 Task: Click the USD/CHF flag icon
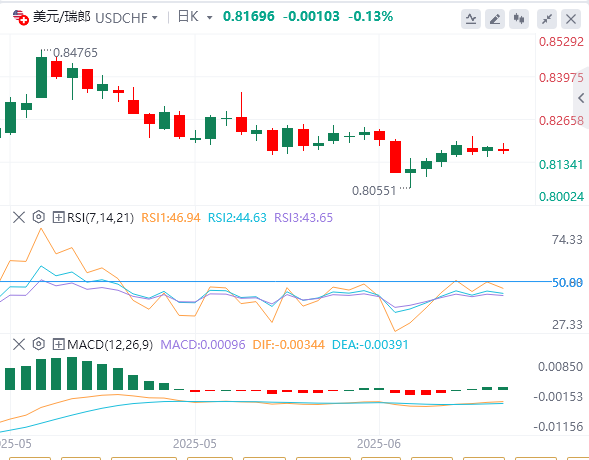tap(20, 17)
